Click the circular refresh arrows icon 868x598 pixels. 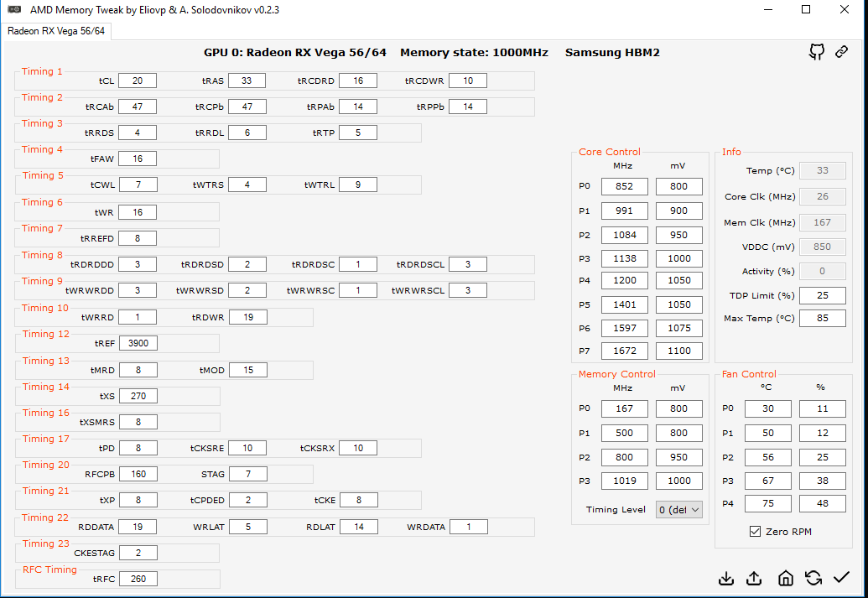pyautogui.click(x=813, y=579)
